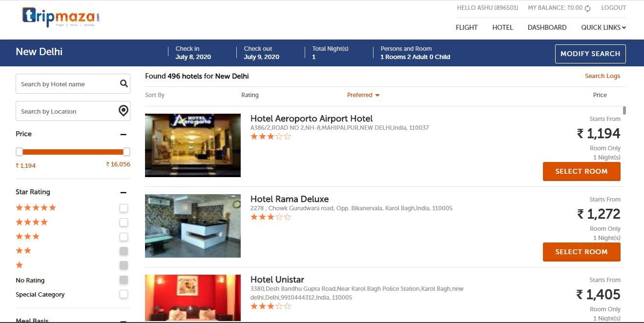Viewport: 644px width, 323px height.
Task: Click the five-star rating filter stars
Action: (36, 207)
